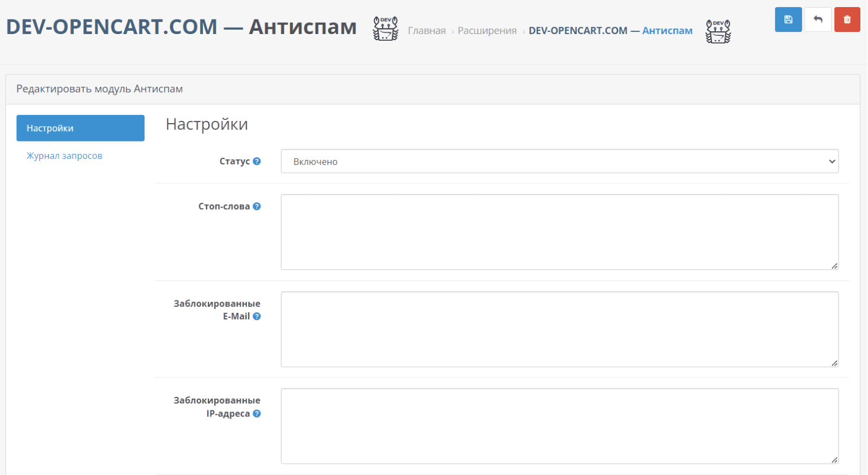
Task: Click resize handle of blocked E-Mail text area
Action: [834, 363]
